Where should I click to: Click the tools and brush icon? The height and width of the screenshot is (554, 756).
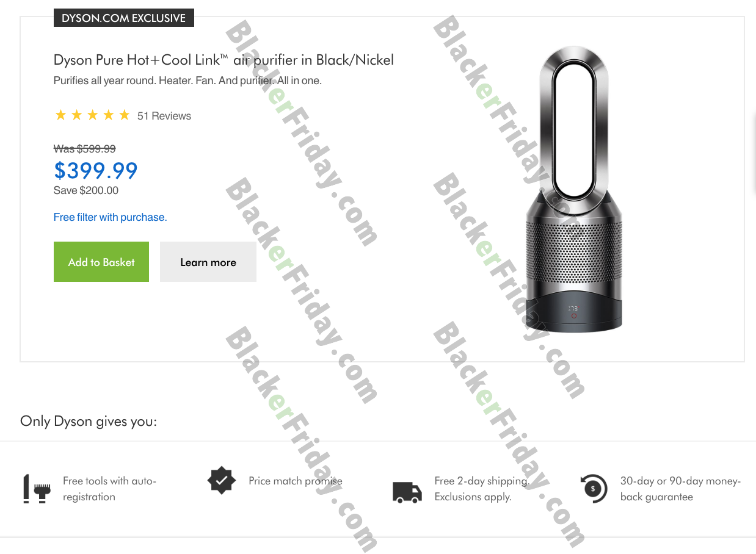coord(36,489)
